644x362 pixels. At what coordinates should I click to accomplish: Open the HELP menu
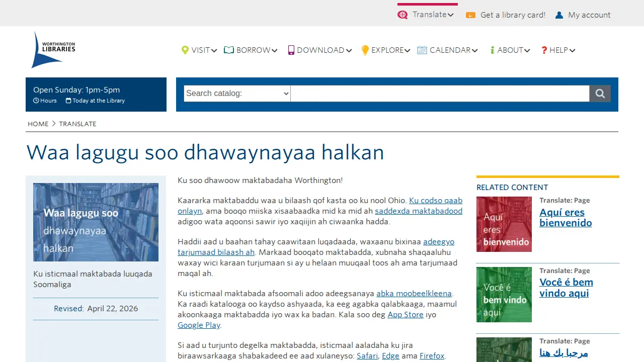coord(558,50)
